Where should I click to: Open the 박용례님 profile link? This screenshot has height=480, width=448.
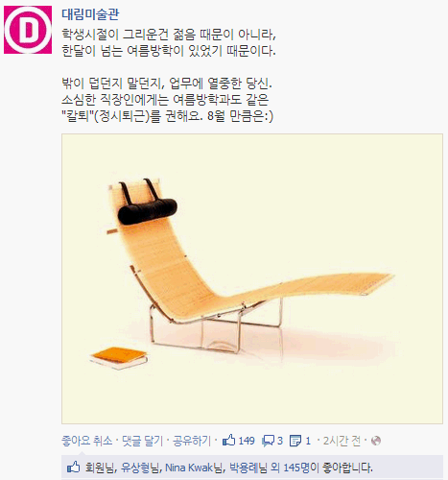pos(248,468)
